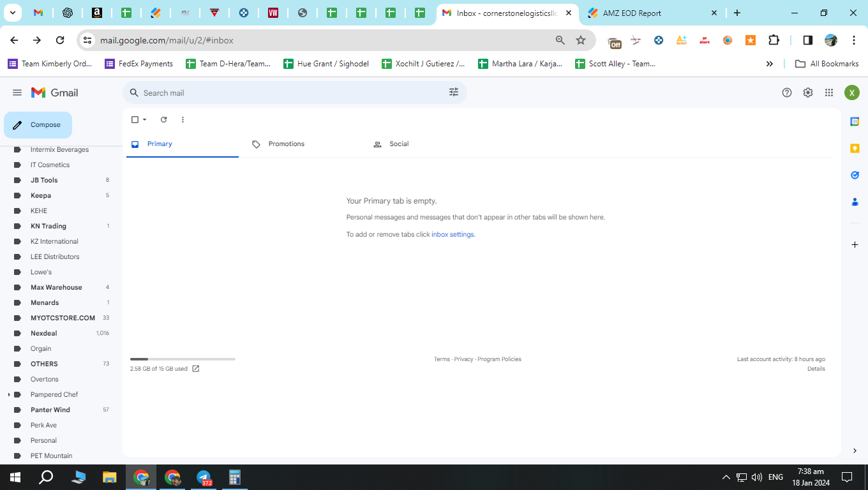The image size is (868, 490).
Task: Toggle the browser side panel
Action: click(x=807, y=40)
